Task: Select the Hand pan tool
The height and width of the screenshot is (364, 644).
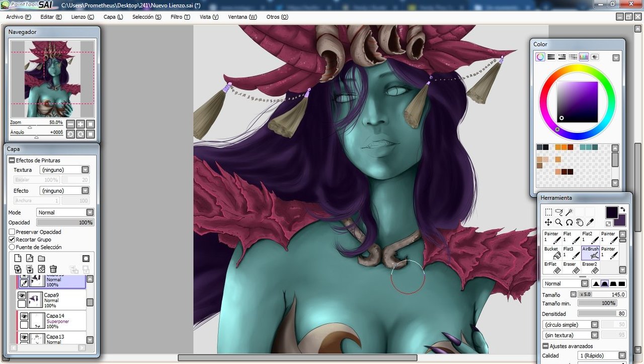Action: click(x=580, y=222)
